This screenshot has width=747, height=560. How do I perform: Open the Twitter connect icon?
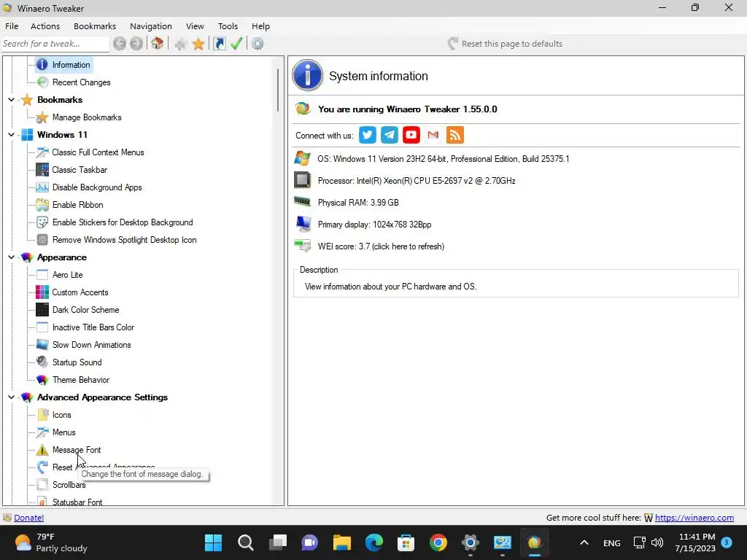click(368, 135)
